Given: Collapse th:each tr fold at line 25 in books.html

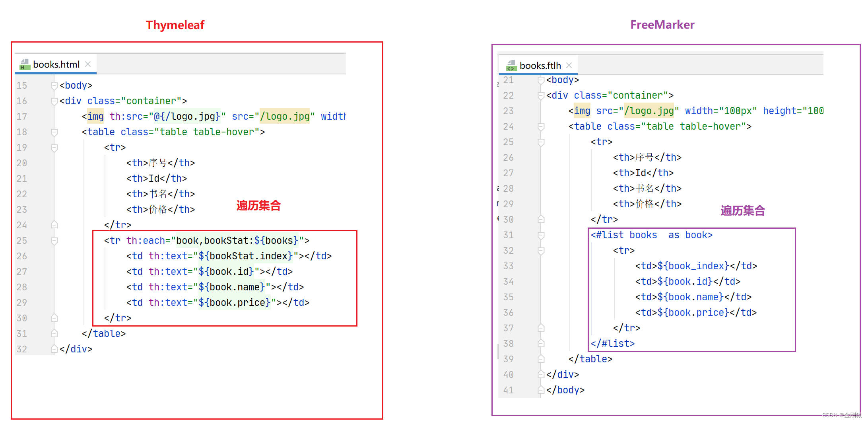Looking at the screenshot, I should pyautogui.click(x=54, y=241).
